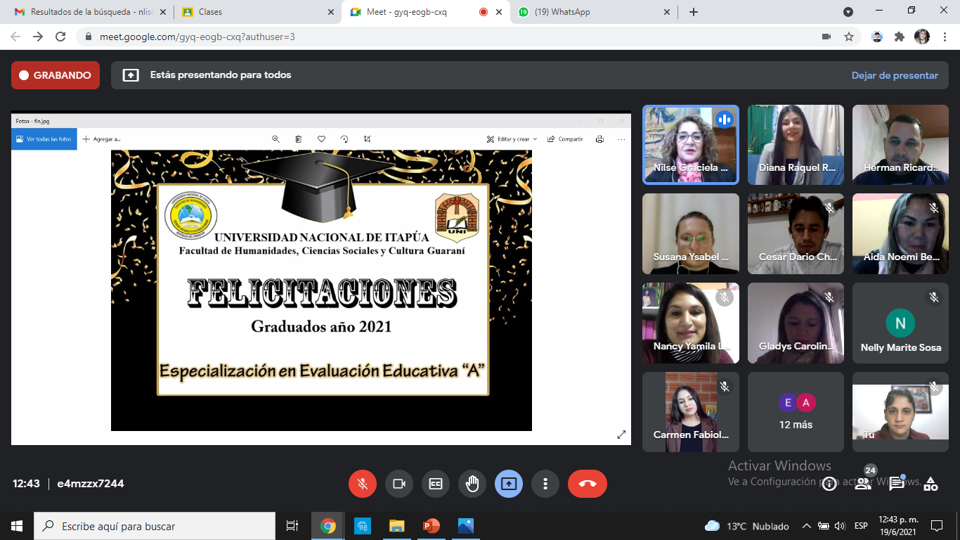Open PowerPoint from the taskbar

[x=431, y=526]
